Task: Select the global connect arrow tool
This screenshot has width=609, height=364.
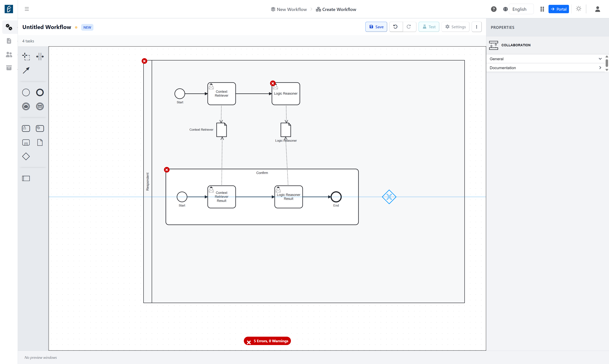Action: (x=26, y=70)
